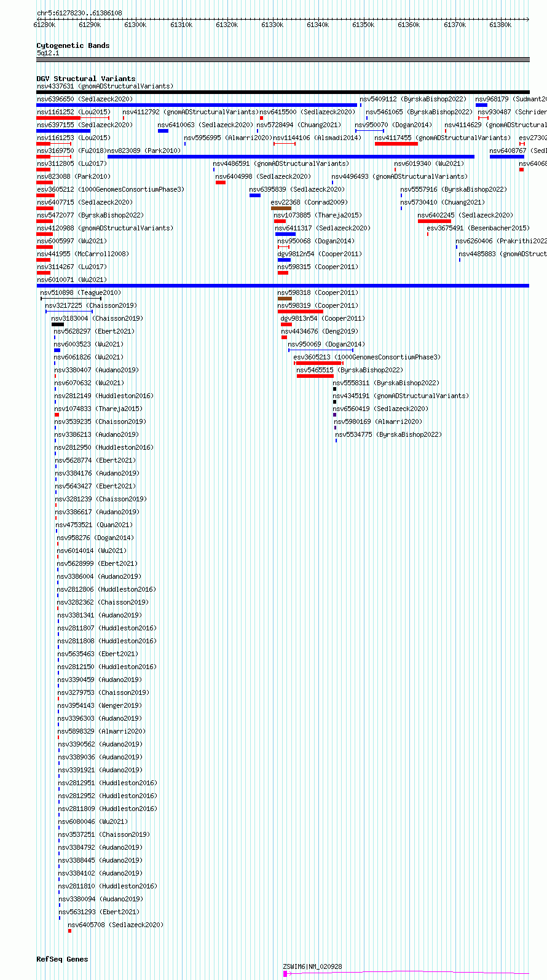This screenshot has height=980, width=547.
Task: Open nsv441955 (McCarroll2008) variant
Action: 83,254
